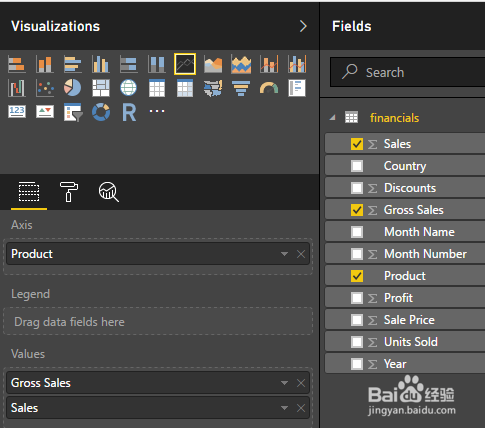Pick the globe map visual

pyautogui.click(x=129, y=88)
